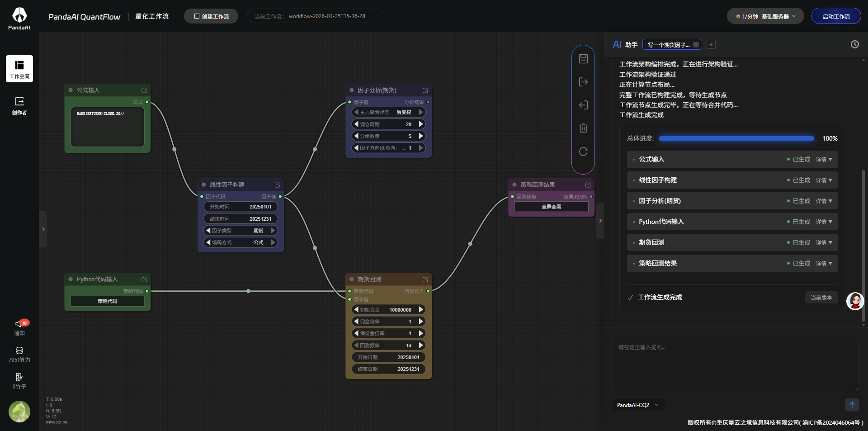
Task: Click the import workflow icon
Action: (x=583, y=105)
